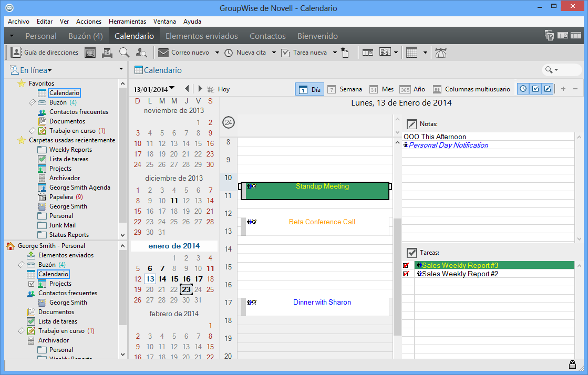
Task: Open the folder list options arrow
Action: [x=121, y=69]
